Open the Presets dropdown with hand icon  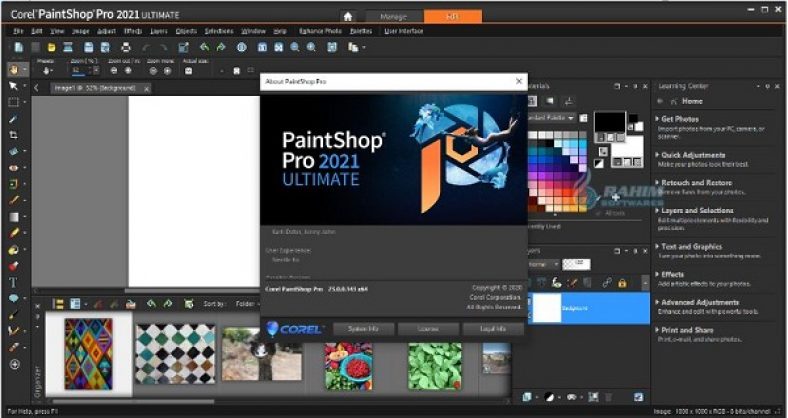tap(47, 71)
